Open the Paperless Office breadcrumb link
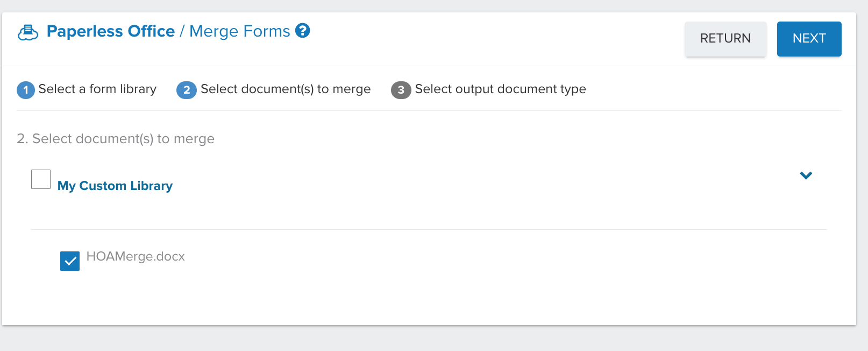 point(111,31)
